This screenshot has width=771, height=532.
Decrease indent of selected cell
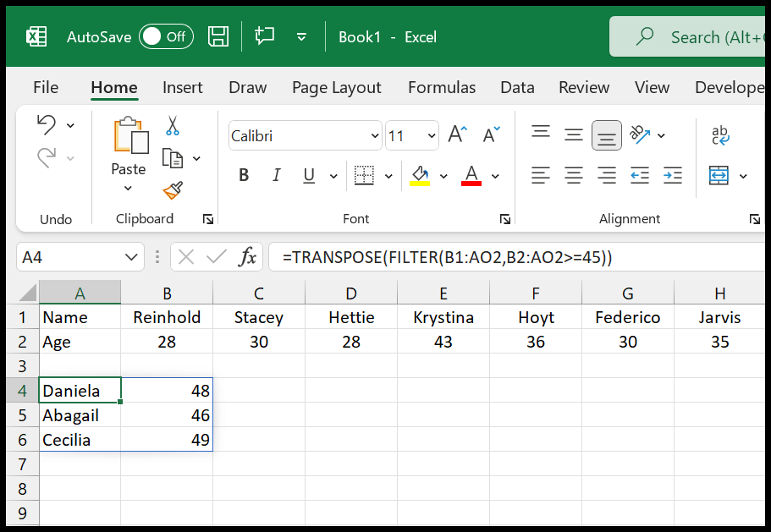[x=640, y=175]
